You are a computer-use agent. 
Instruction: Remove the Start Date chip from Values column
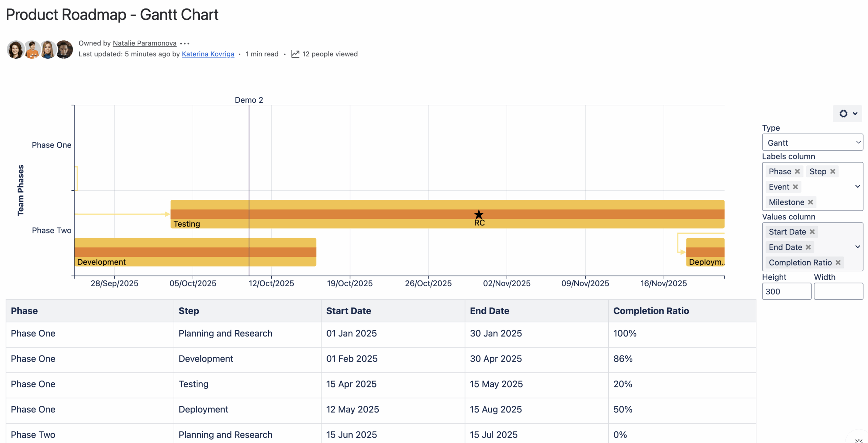(812, 232)
